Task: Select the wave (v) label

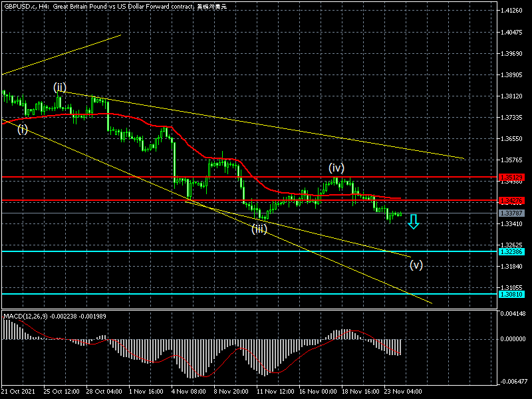Action: click(416, 264)
